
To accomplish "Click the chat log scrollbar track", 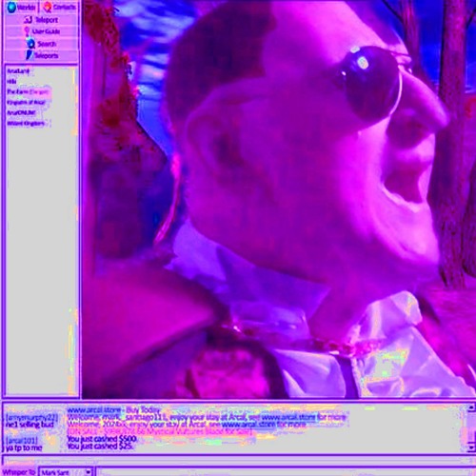I will point(471,427).
